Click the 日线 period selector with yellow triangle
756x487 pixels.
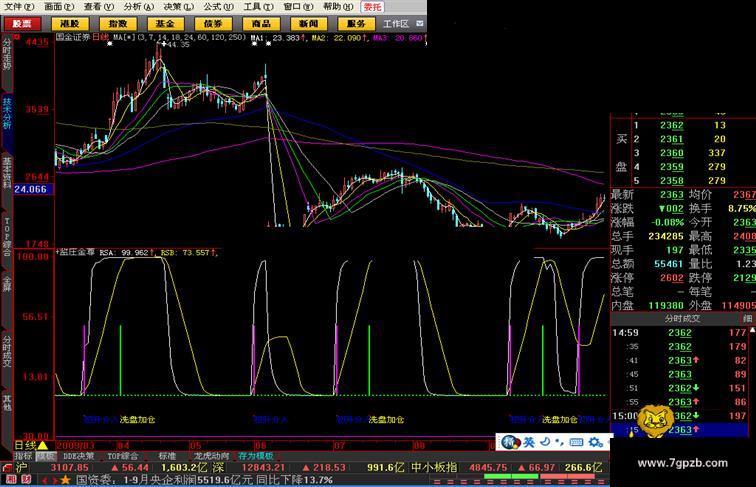[x=31, y=445]
